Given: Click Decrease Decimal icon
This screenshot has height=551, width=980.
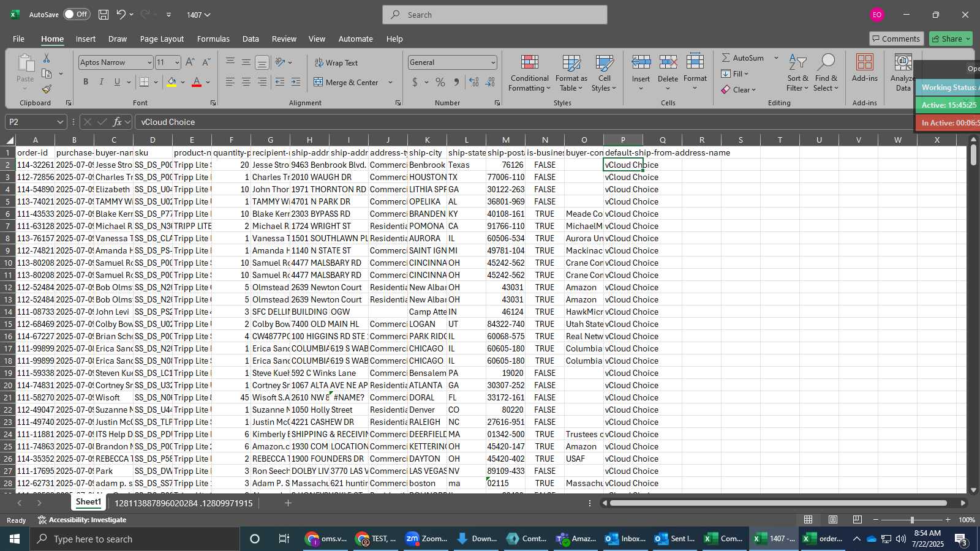Looking at the screenshot, I should click(490, 82).
